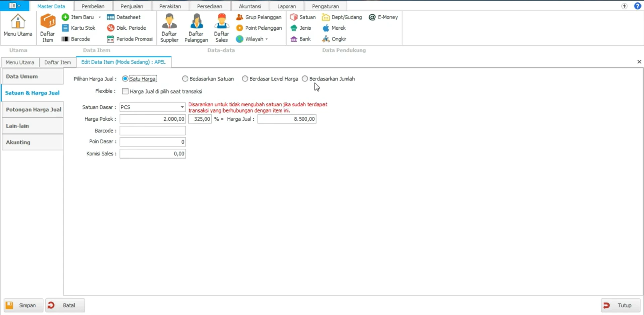This screenshot has height=315, width=644.
Task: Expand the Item Baru dropdown arrow
Action: tap(100, 17)
